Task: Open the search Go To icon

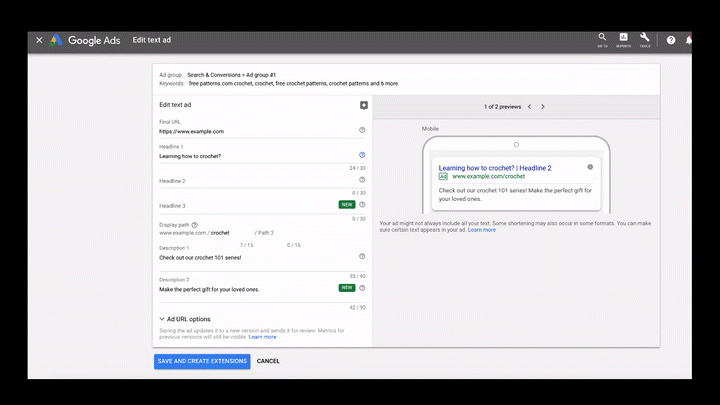Action: [x=602, y=39]
